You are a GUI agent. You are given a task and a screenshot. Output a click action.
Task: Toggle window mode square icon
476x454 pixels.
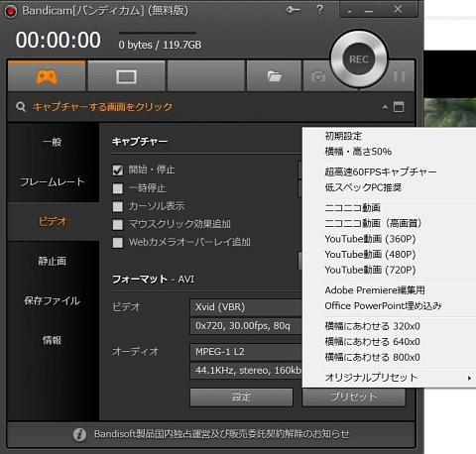399,107
